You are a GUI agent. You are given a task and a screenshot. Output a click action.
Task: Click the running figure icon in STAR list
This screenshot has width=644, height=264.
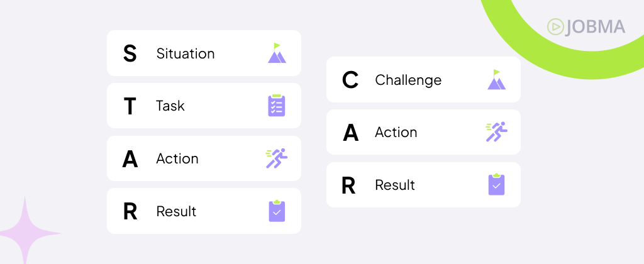click(x=277, y=158)
